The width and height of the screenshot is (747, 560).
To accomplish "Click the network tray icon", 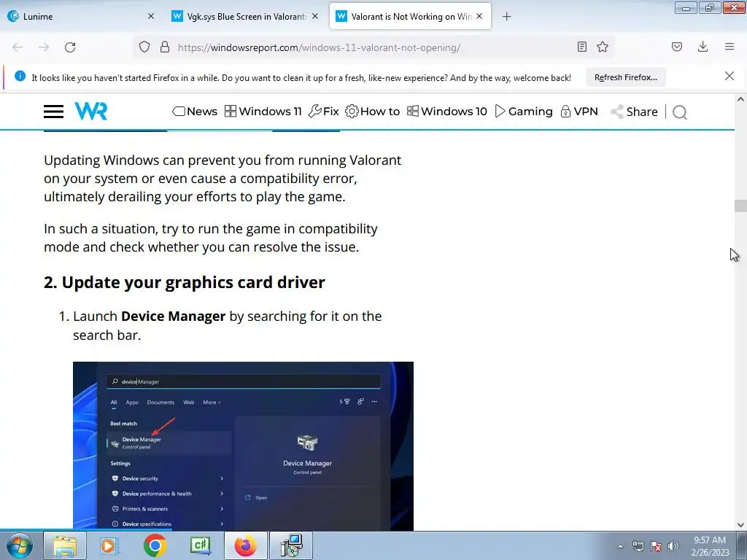I will click(x=638, y=546).
